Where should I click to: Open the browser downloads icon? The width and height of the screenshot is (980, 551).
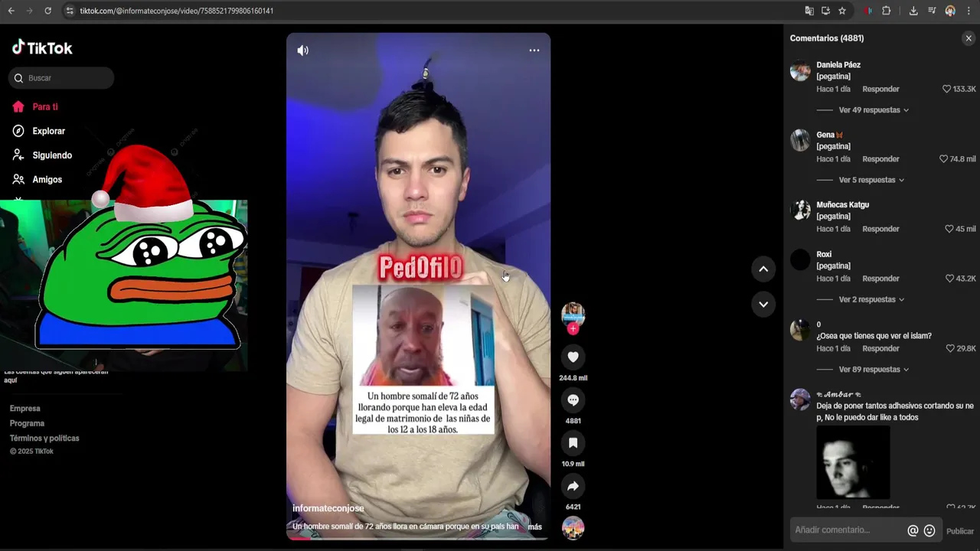913,11
